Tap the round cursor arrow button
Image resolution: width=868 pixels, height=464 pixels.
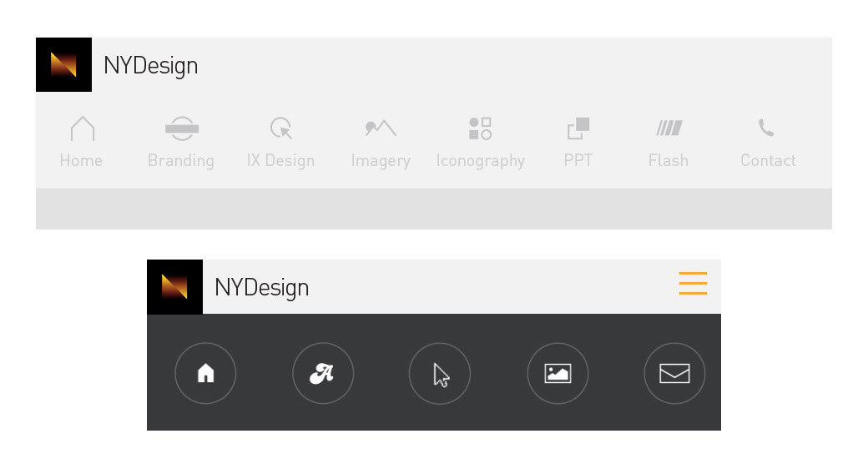click(440, 373)
